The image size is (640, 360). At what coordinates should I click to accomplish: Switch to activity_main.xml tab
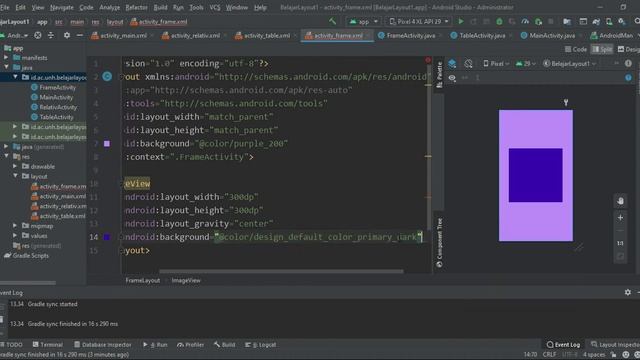pos(122,36)
